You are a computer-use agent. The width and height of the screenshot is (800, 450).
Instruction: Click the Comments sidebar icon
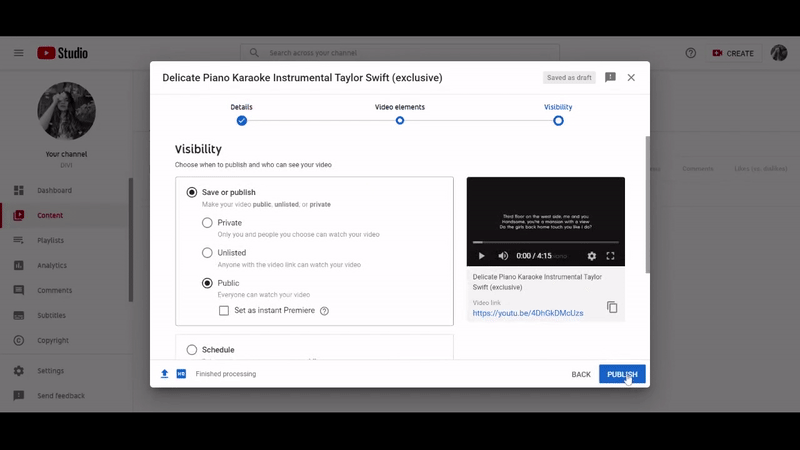click(x=19, y=290)
